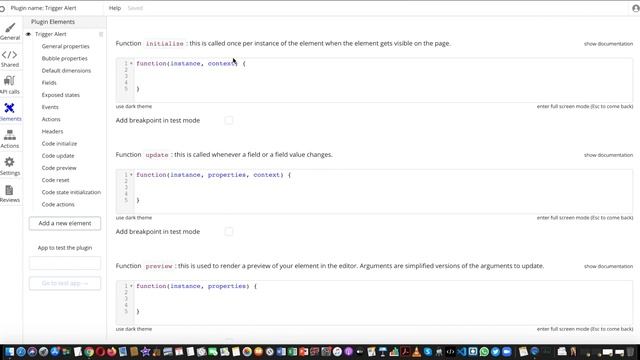640x360 pixels.
Task: Click the small icon right of Trigger Alert
Action: tap(101, 34)
